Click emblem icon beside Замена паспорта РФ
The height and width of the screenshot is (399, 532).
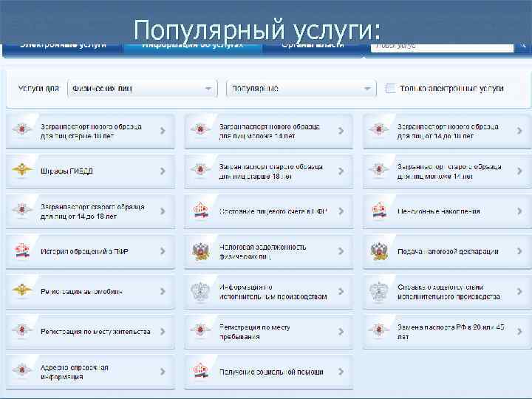[x=378, y=330]
